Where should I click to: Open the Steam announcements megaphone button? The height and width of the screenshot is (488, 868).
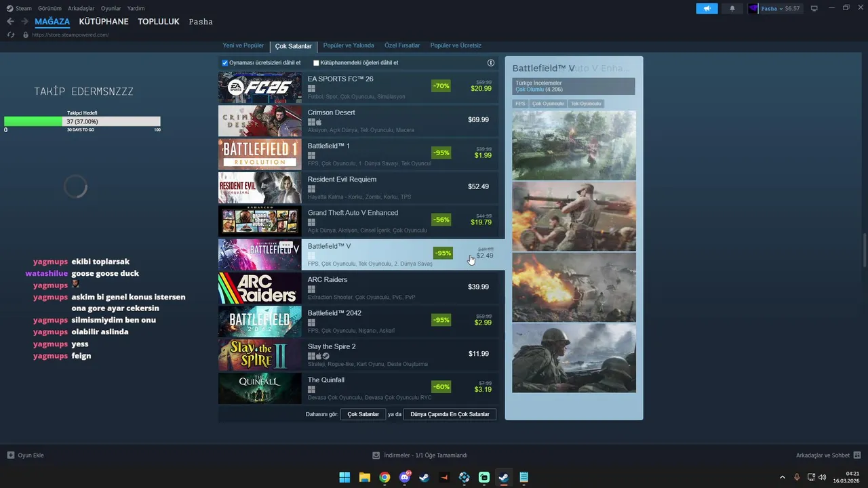pyautogui.click(x=707, y=8)
